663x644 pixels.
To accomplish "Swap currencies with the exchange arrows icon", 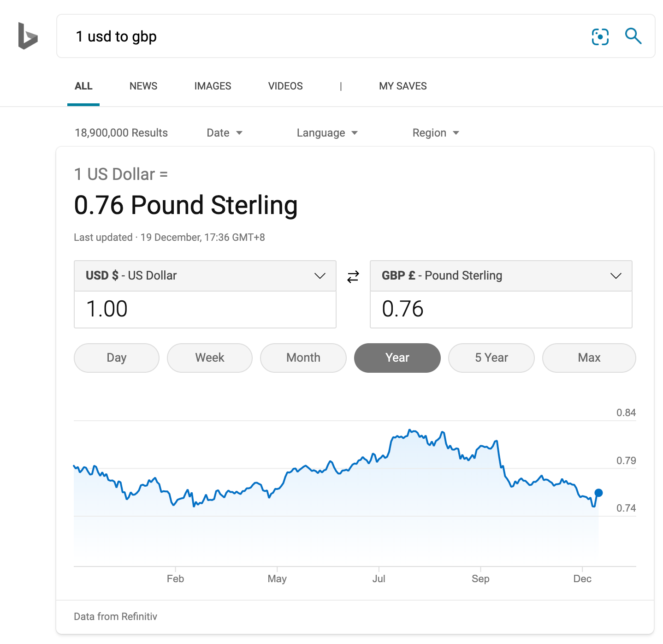I will pyautogui.click(x=353, y=276).
